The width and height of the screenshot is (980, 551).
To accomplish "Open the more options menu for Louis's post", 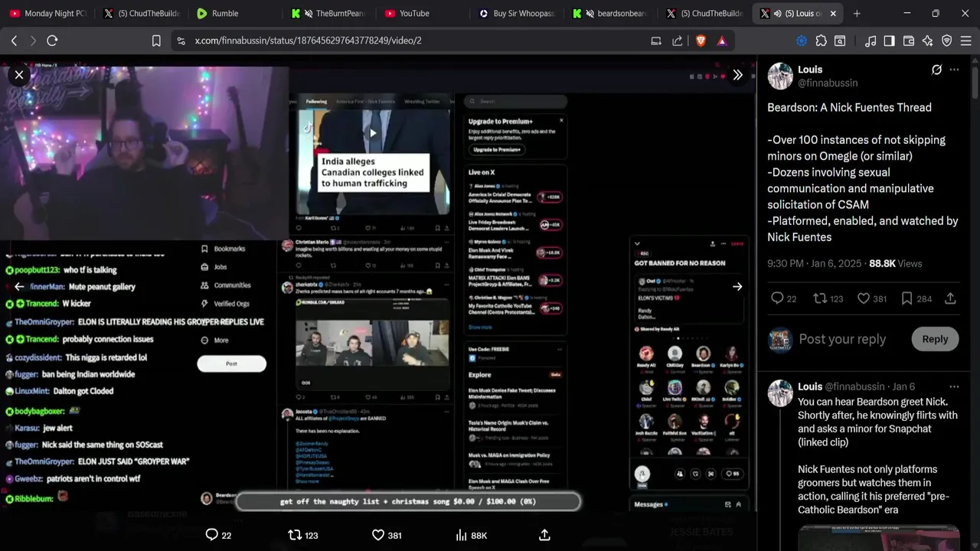I will 954,70.
